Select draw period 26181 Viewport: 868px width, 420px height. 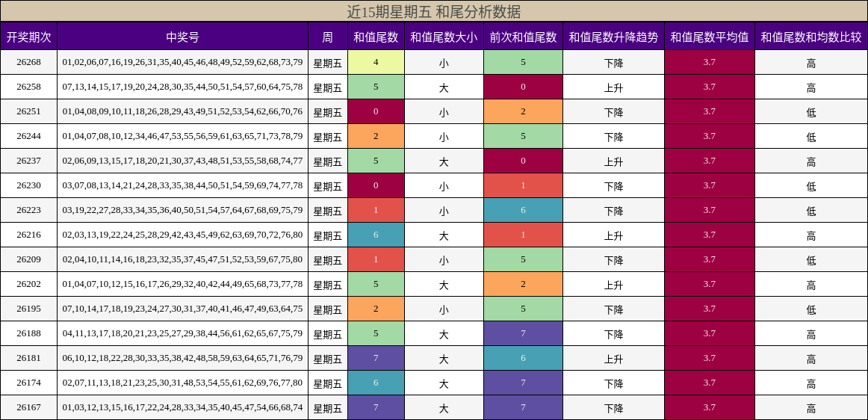click(28, 358)
